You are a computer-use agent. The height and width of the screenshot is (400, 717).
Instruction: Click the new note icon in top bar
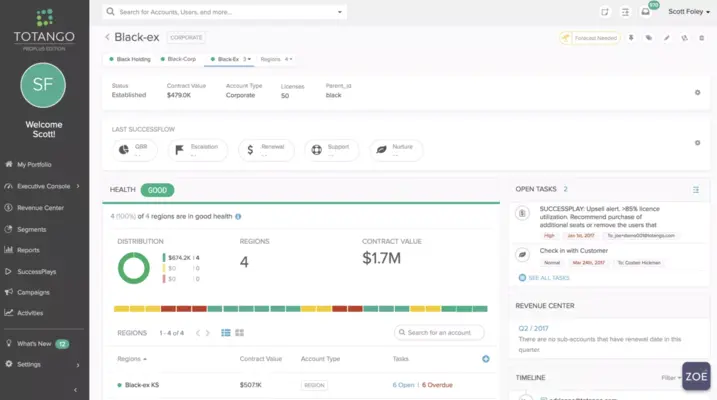click(605, 12)
